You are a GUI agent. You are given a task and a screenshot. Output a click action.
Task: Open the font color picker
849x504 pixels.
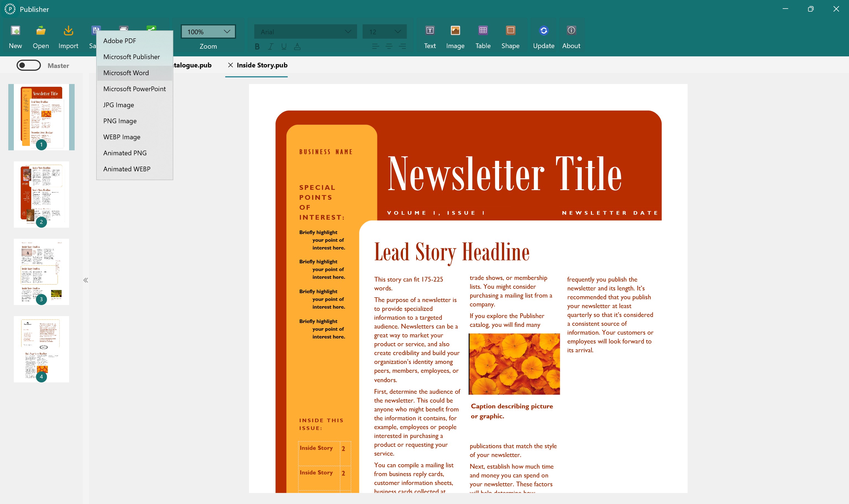click(x=297, y=46)
